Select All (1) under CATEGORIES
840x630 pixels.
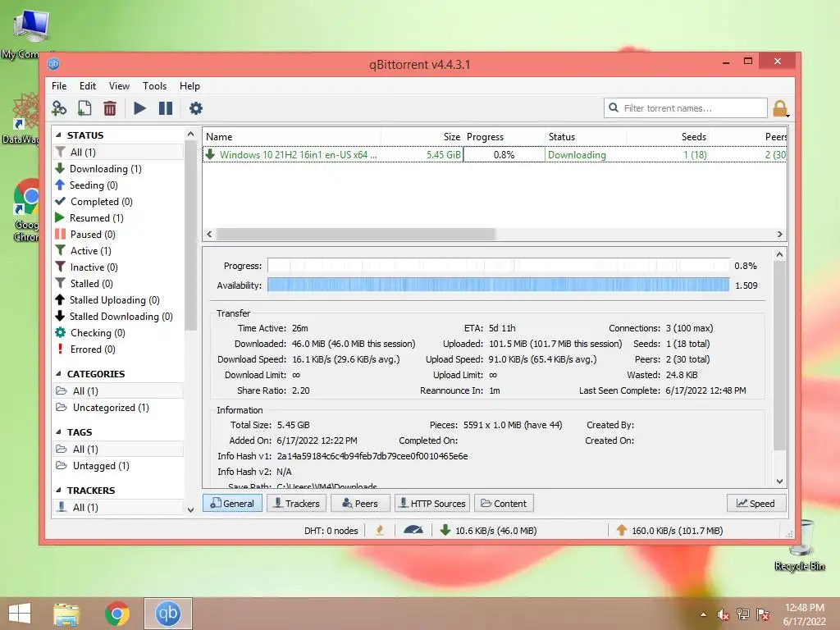click(x=118, y=391)
